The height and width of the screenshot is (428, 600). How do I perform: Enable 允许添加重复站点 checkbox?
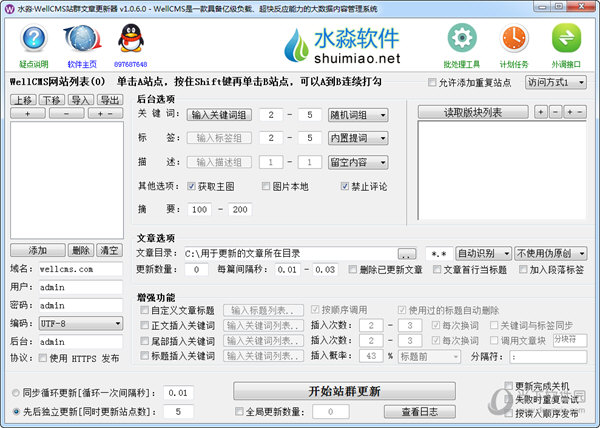pyautogui.click(x=432, y=82)
